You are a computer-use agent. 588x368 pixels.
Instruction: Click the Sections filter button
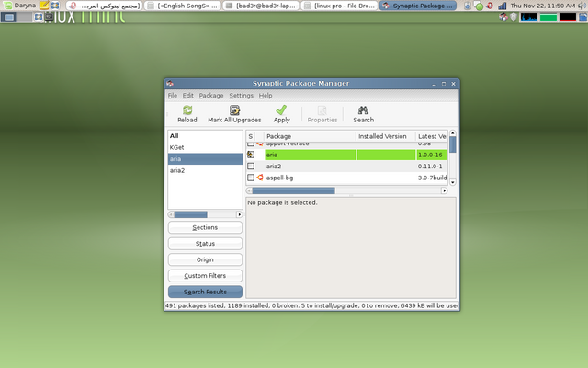tap(205, 227)
